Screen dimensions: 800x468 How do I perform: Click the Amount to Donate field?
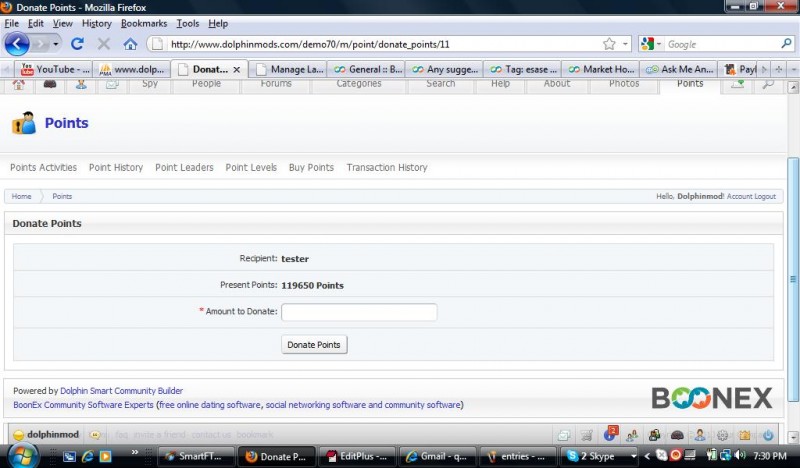tap(359, 312)
